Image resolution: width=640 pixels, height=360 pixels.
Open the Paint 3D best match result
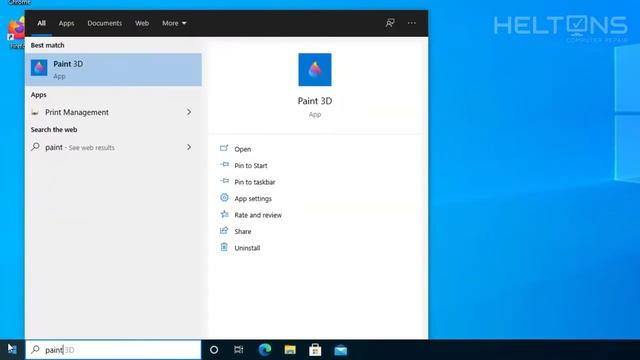113,69
